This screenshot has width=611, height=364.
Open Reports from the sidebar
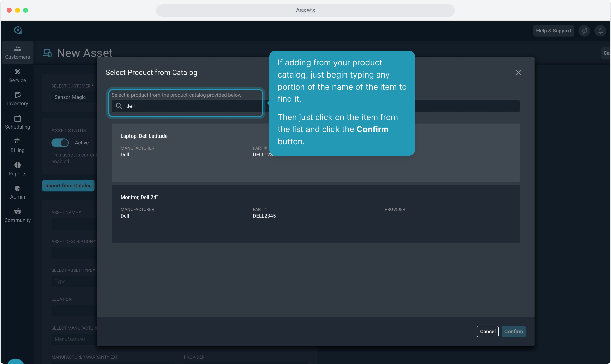[x=18, y=169]
